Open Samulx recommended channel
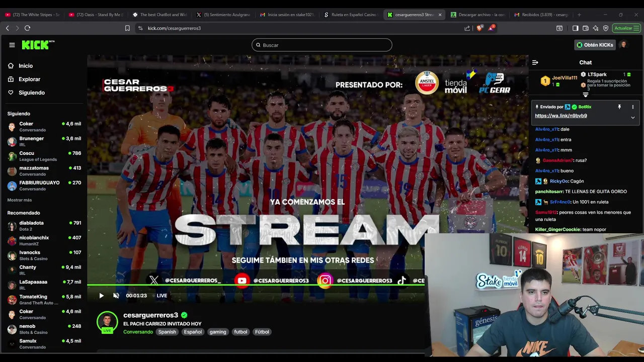 44,344
